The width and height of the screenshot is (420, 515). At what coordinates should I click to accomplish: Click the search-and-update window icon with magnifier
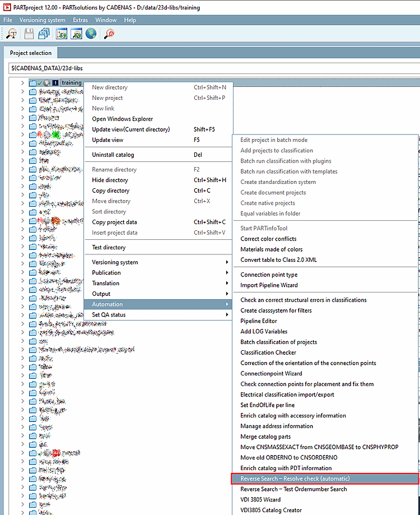(77, 34)
